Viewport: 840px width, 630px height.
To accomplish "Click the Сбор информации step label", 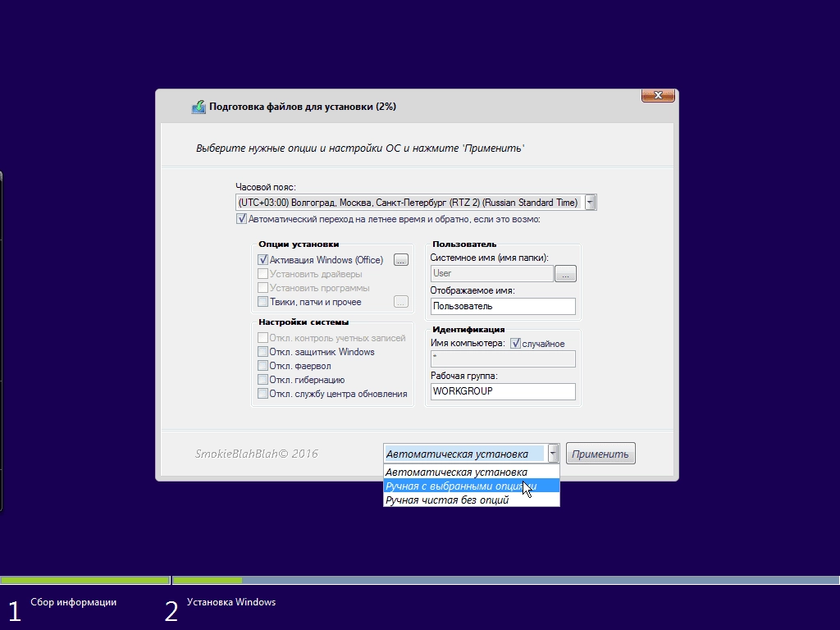I will click(x=73, y=602).
